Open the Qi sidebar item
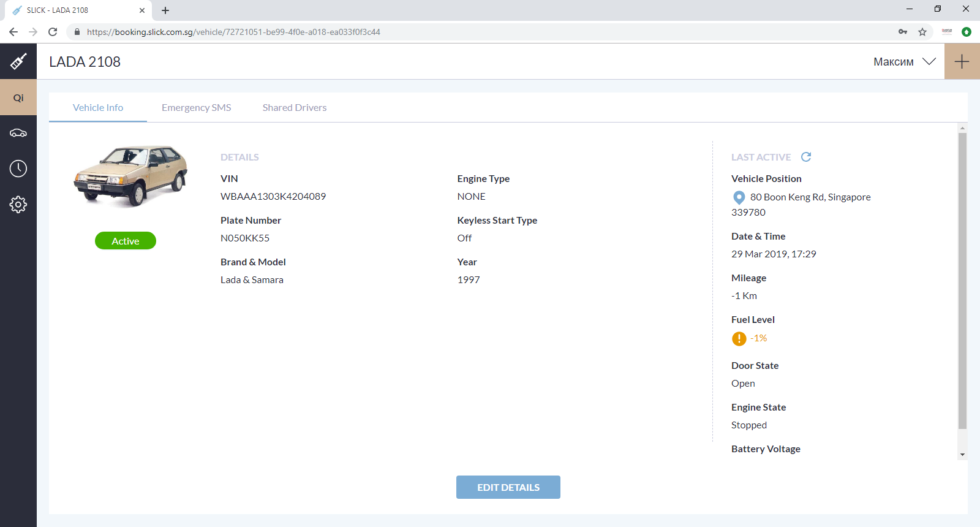This screenshot has width=980, height=527. pos(18,97)
